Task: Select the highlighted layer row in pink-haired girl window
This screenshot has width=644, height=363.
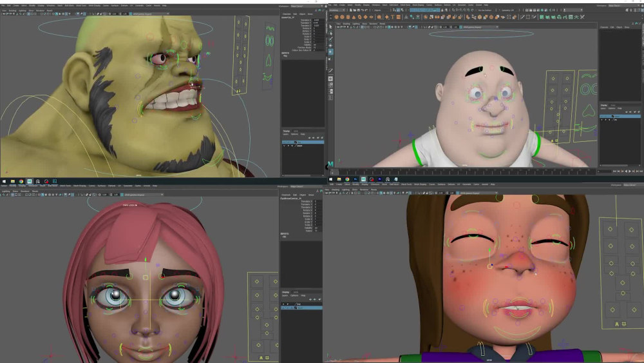Action: pyautogui.click(x=302, y=308)
